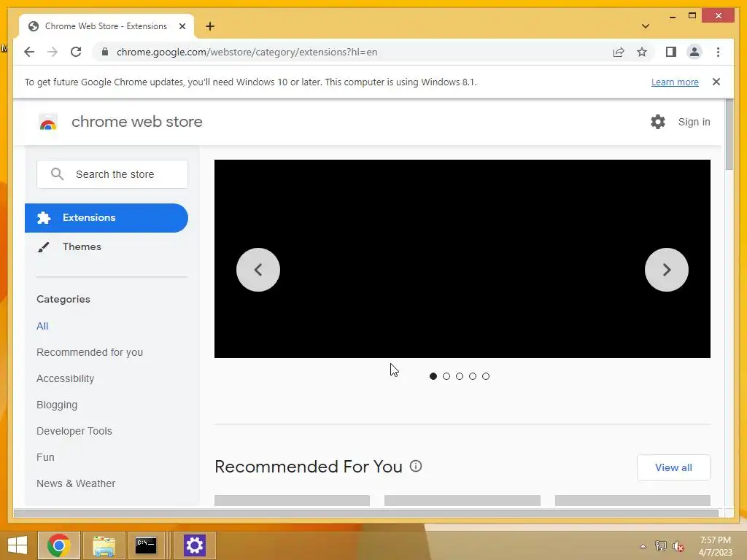Show previous carousel slide
Screen dimensions: 747x560
point(258,270)
